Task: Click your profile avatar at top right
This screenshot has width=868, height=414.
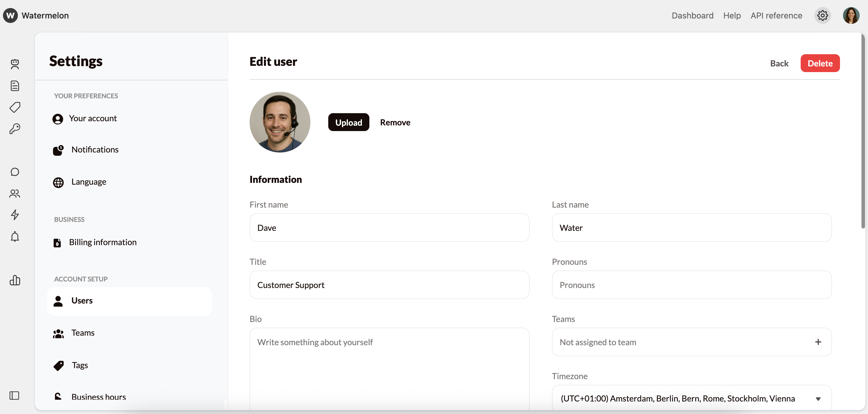Action: (851, 15)
